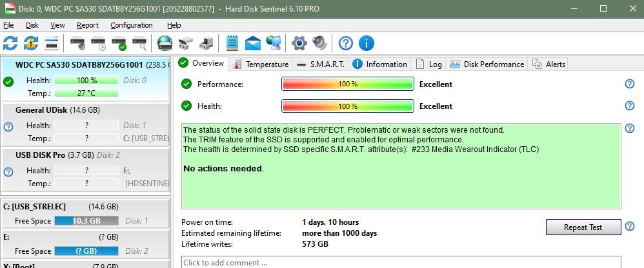644x268 pixels.
Task: Click the help icon beside Repeat Test
Action: [630, 226]
